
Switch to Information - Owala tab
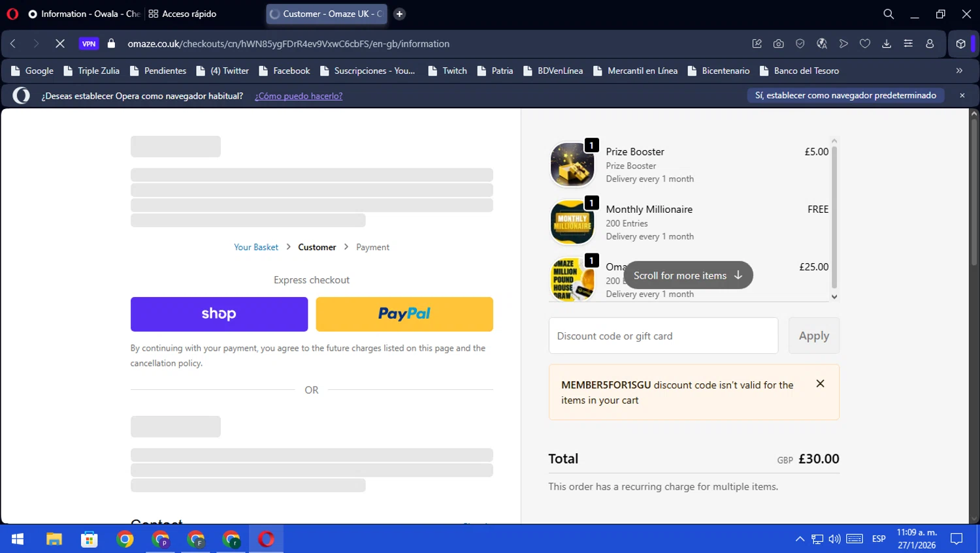pyautogui.click(x=84, y=14)
